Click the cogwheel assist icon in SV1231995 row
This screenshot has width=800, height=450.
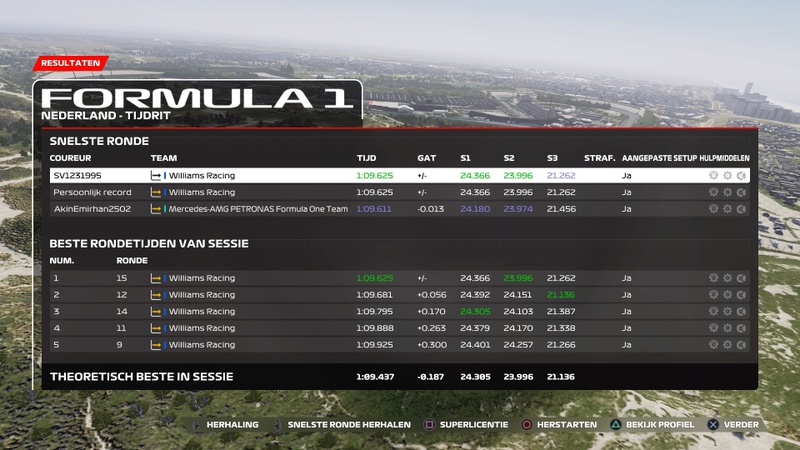pos(728,176)
